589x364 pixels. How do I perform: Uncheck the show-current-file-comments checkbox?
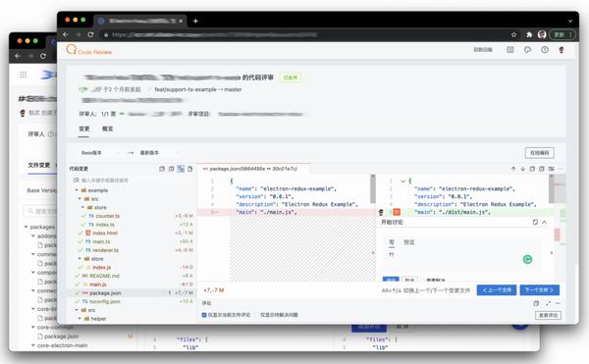click(204, 315)
